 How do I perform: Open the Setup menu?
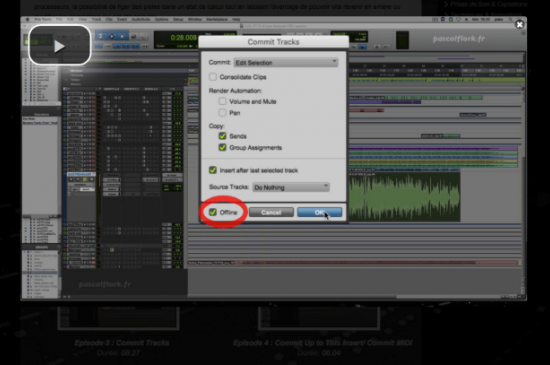pyautogui.click(x=178, y=19)
